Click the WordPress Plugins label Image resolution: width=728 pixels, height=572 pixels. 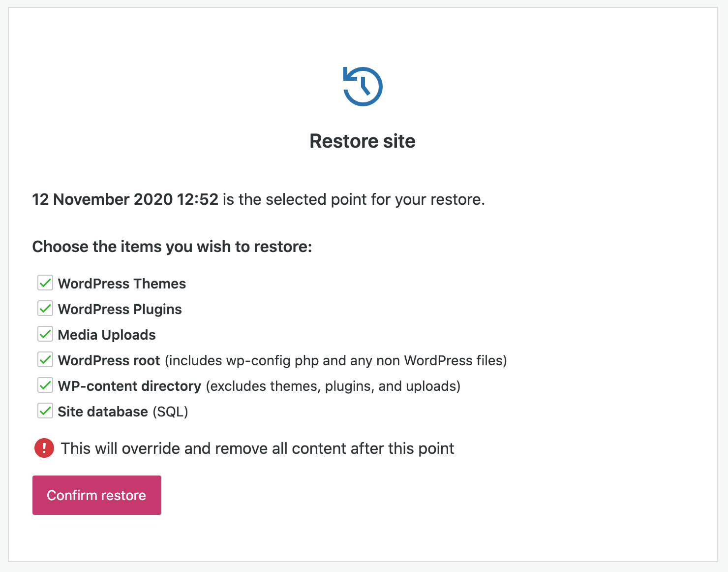tap(120, 309)
